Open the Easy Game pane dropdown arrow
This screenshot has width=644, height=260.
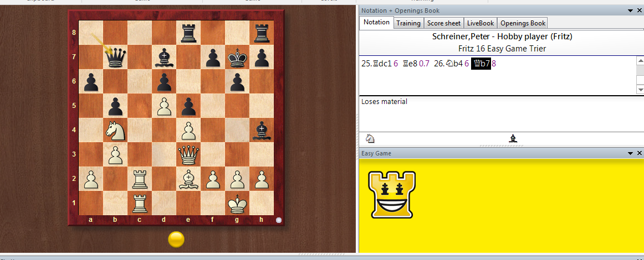[631, 153]
